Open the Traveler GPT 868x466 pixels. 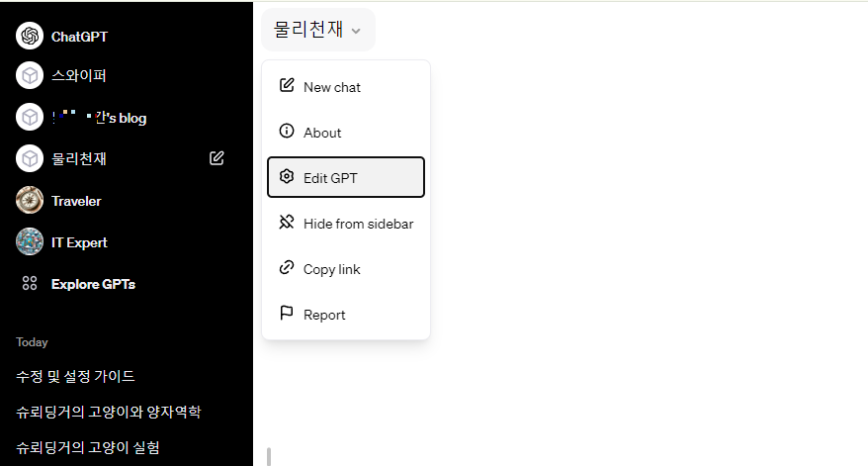tap(76, 201)
